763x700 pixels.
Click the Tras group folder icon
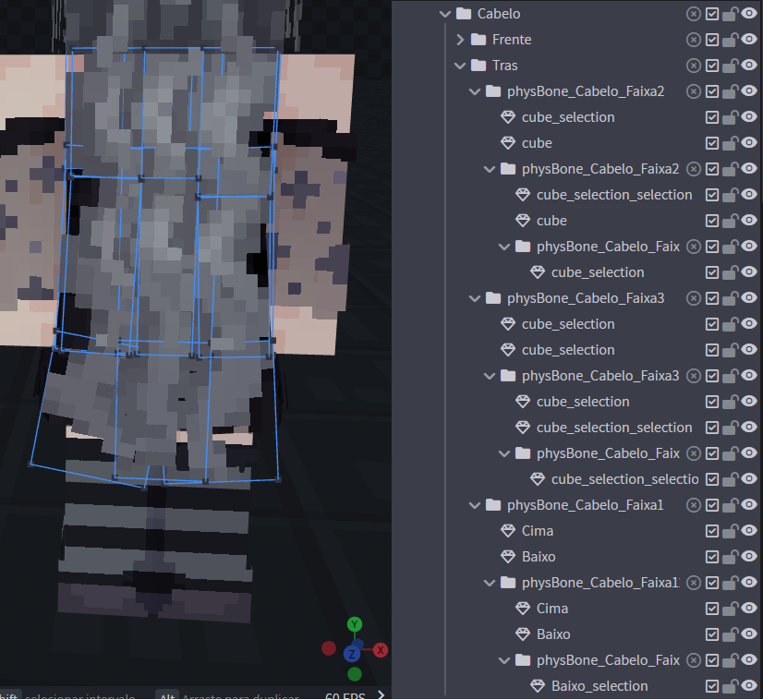pos(478,66)
